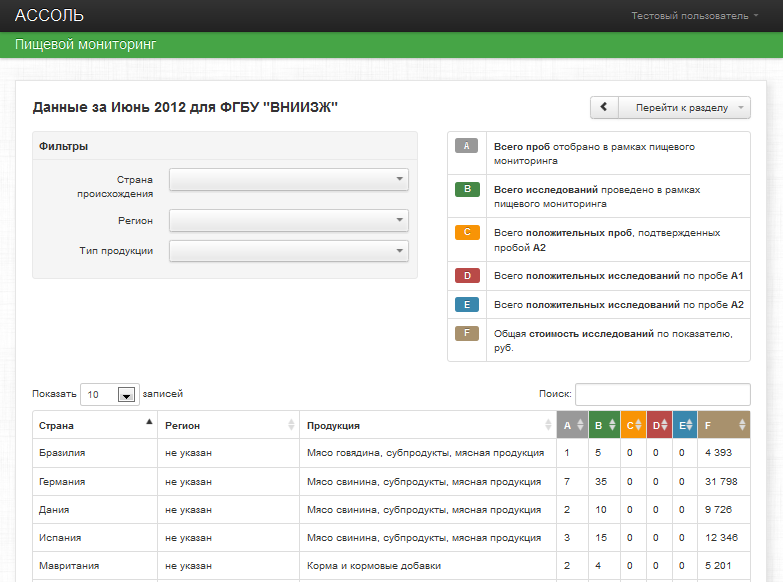Sort table by Регион column header
The image size is (783, 582).
click(x=229, y=425)
